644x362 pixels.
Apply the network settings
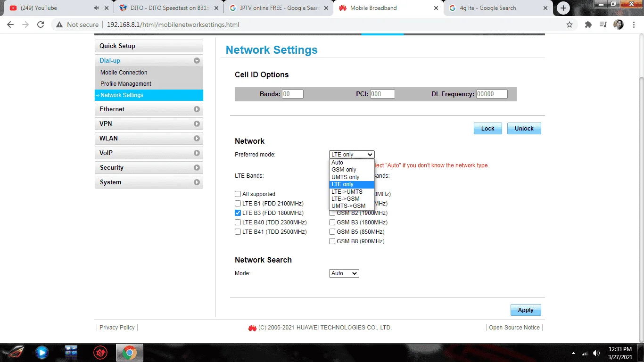tap(526, 310)
